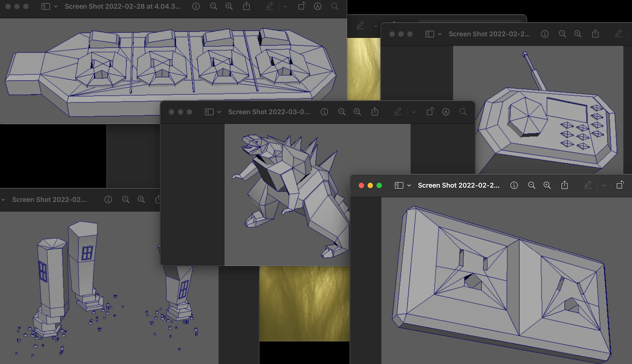Zoom in on the buildings model image

click(141, 200)
